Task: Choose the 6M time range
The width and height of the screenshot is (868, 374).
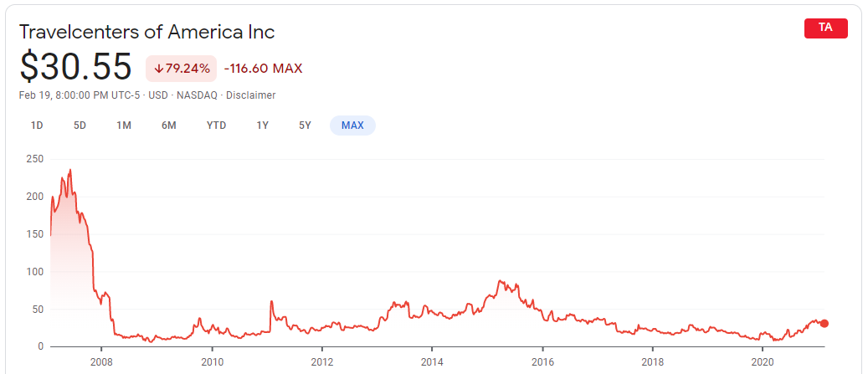Action: tap(169, 126)
